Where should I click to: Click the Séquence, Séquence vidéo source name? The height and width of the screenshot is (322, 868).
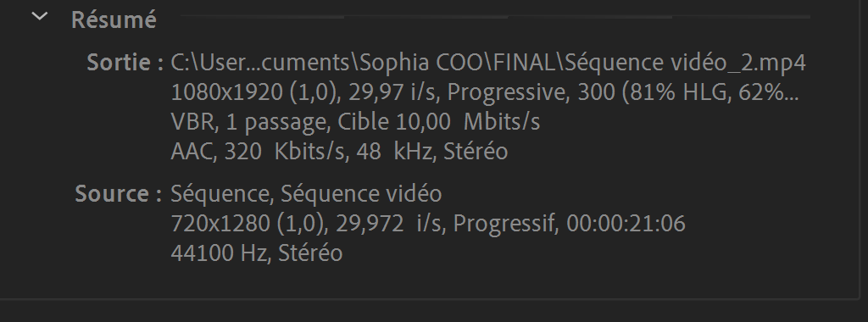click(306, 194)
